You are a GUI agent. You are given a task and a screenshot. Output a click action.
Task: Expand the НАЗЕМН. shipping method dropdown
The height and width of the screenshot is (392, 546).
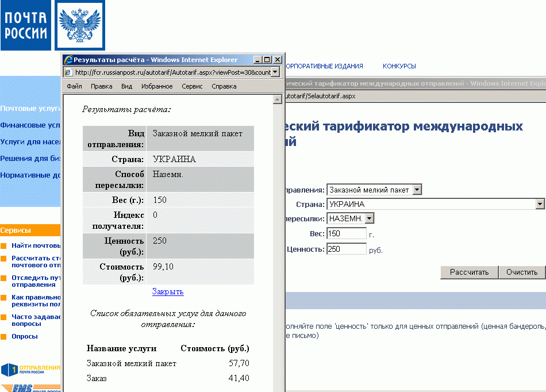(x=370, y=218)
